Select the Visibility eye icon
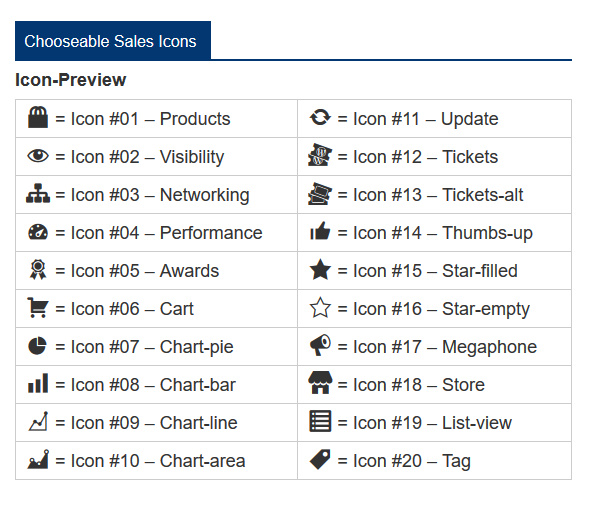 tap(38, 156)
